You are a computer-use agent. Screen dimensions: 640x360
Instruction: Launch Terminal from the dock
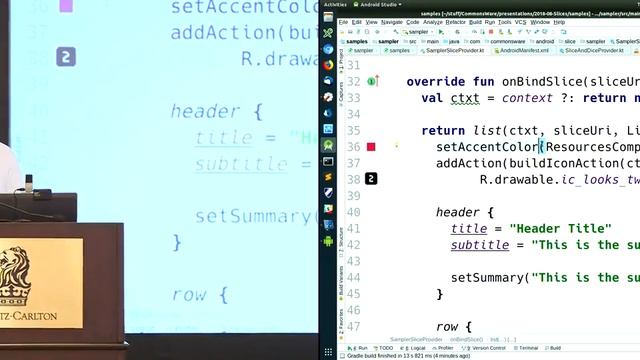coord(328,162)
